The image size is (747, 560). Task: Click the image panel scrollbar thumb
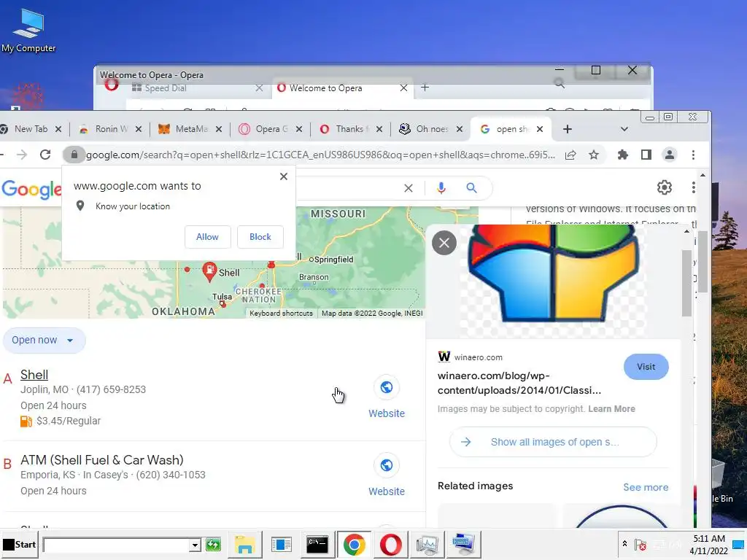coord(686,283)
